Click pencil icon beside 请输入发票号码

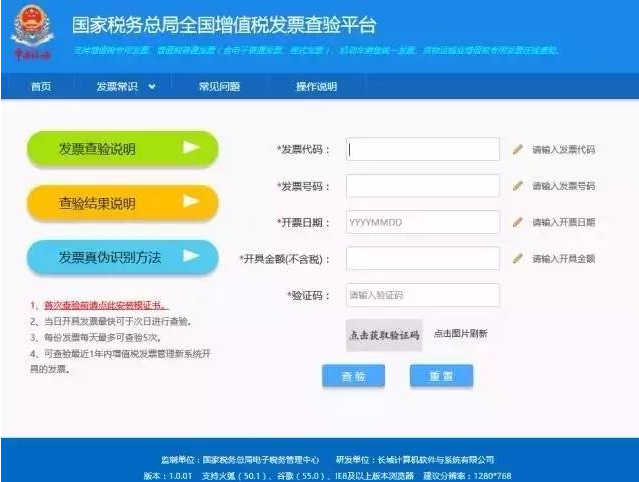[518, 186]
